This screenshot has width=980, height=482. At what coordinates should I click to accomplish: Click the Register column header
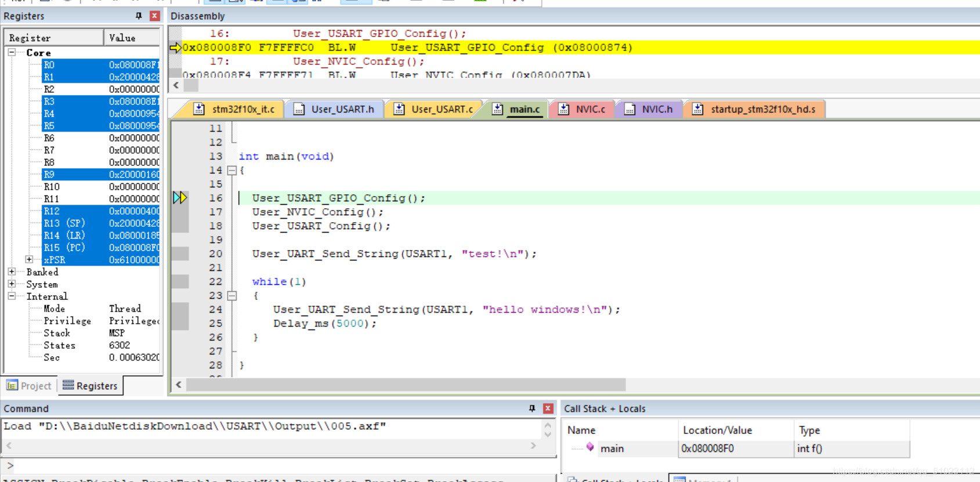pyautogui.click(x=55, y=38)
